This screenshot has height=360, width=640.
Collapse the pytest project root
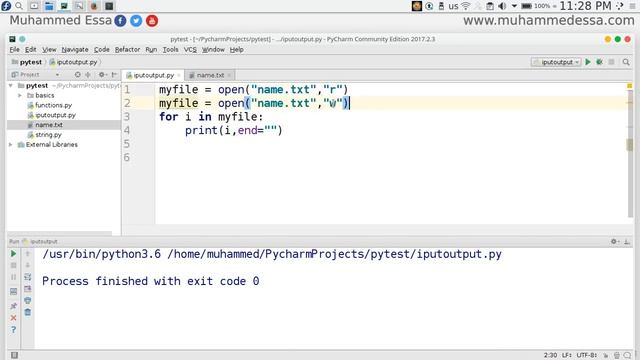11,86
